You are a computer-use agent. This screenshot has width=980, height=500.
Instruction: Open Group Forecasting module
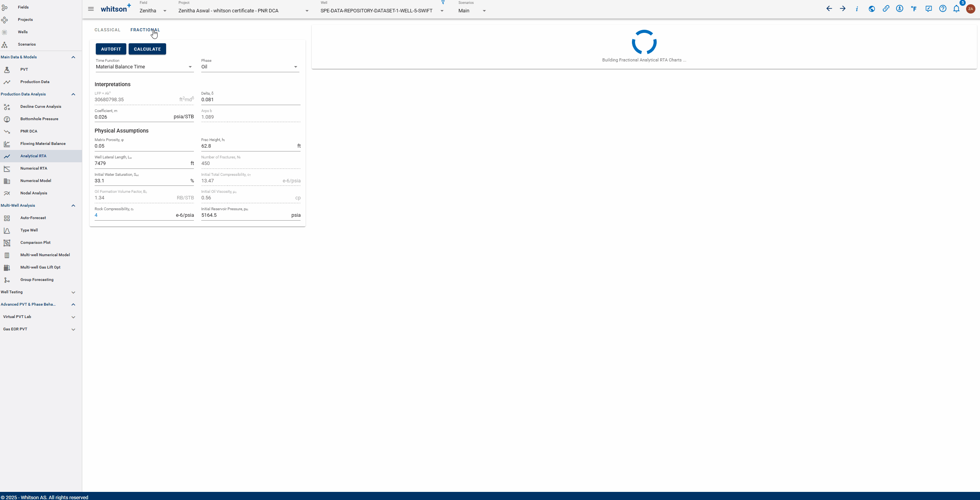41,280
